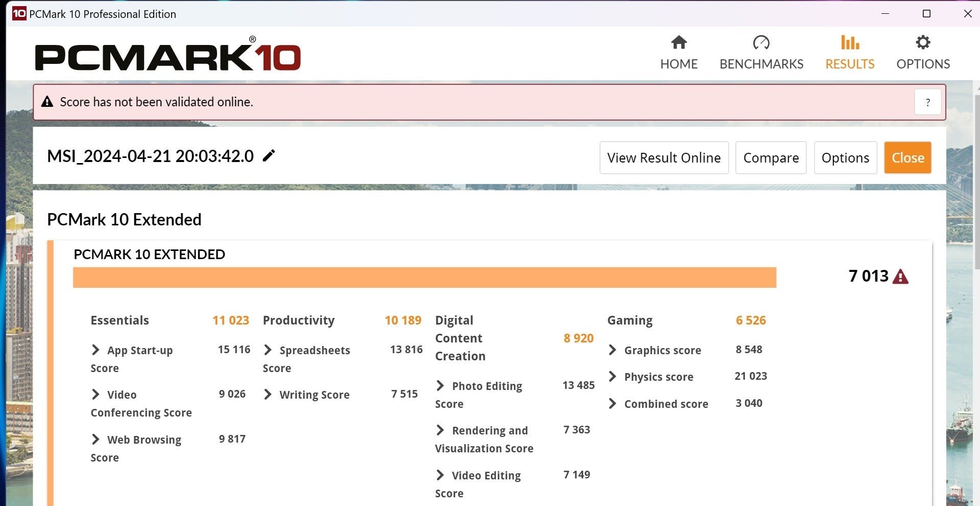Screen dimensions: 980x506
Task: Click the Gaming score 6 526
Action: (x=751, y=320)
